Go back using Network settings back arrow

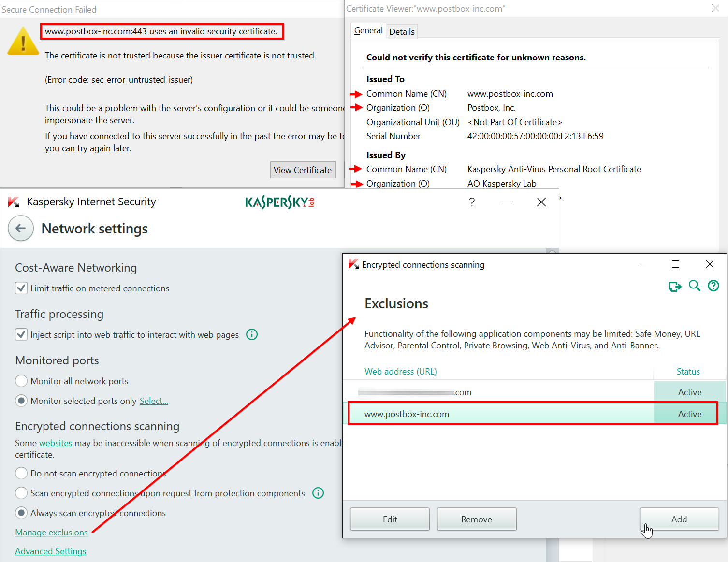click(x=21, y=229)
